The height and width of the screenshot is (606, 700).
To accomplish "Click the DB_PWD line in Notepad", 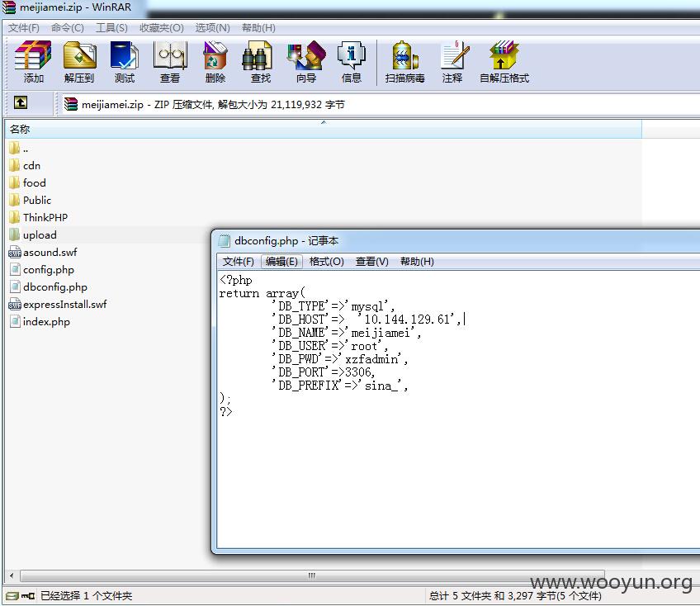I will (339, 359).
